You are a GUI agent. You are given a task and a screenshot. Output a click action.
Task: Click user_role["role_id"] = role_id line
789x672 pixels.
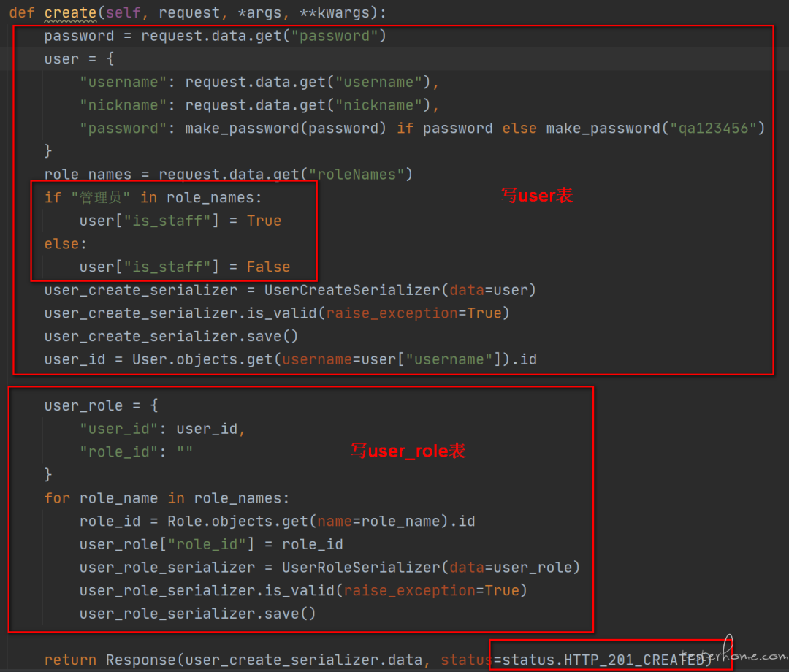click(x=211, y=545)
